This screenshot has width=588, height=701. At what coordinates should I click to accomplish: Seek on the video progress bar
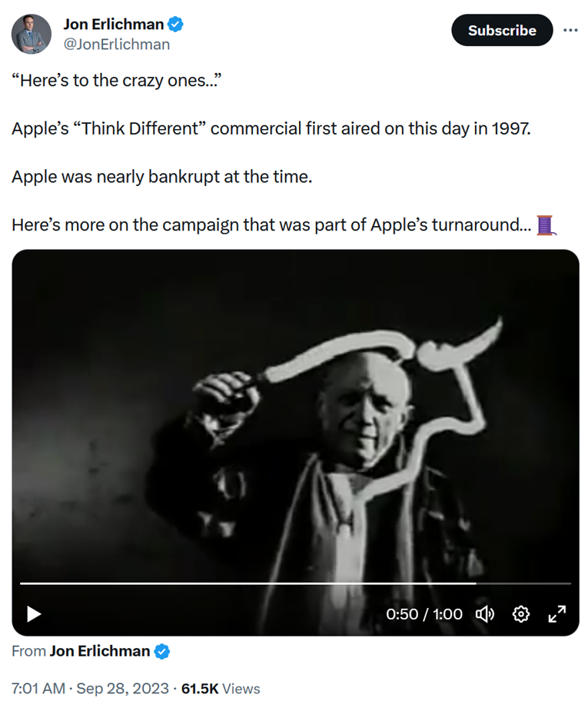[x=296, y=583]
